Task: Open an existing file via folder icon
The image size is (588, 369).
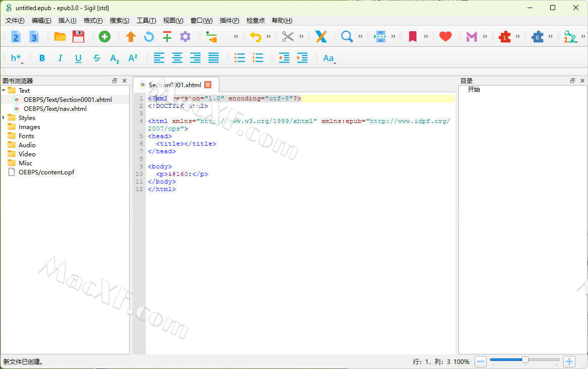Action: pos(60,36)
